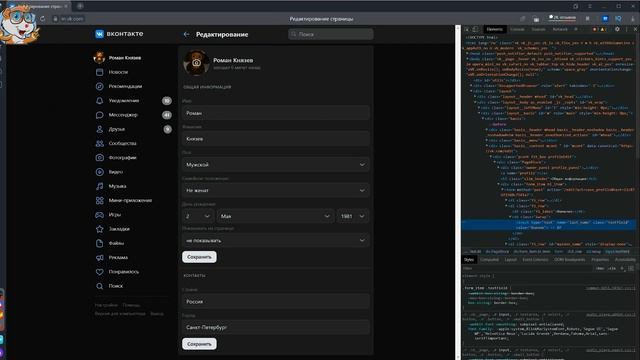Save contacts with lower Сохранить button
Viewport: 640px width, 360px height.
pyautogui.click(x=199, y=344)
